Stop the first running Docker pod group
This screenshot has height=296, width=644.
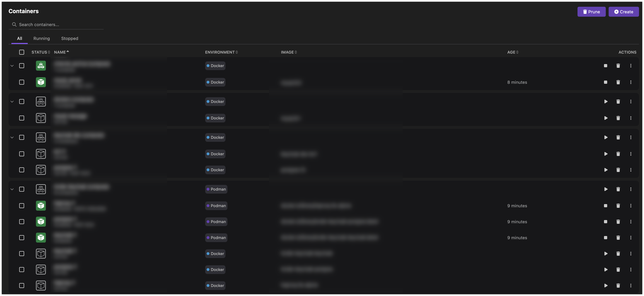[x=605, y=66]
